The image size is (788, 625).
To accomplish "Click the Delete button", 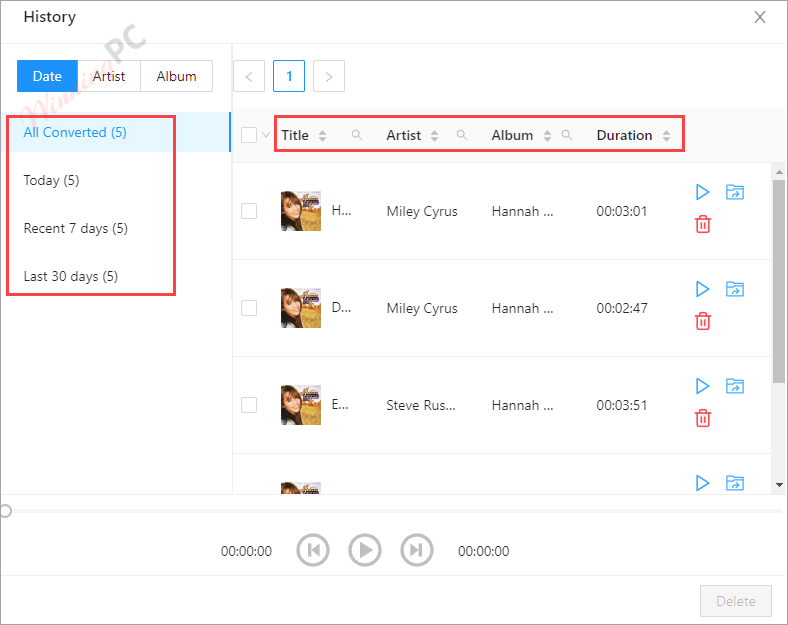I will [736, 601].
